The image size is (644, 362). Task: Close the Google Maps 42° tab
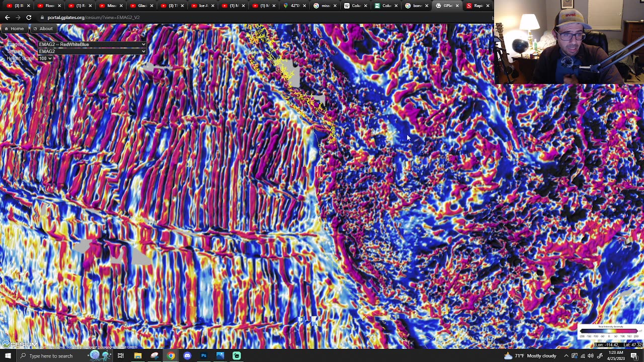[304, 6]
